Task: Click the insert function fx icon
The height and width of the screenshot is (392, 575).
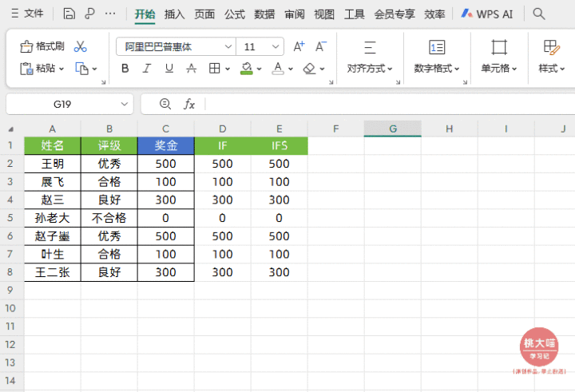Action: click(189, 104)
